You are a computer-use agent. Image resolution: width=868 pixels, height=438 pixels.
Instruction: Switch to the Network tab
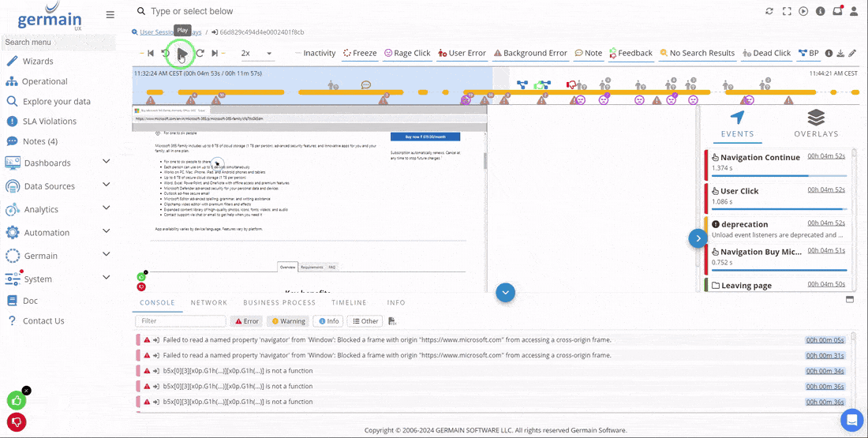click(208, 303)
